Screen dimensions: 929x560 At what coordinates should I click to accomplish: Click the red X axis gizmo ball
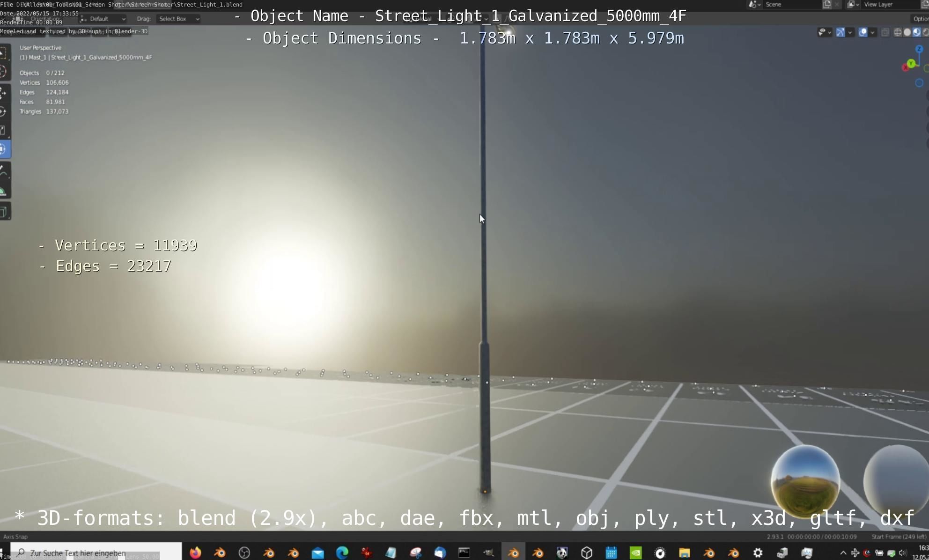click(x=905, y=67)
